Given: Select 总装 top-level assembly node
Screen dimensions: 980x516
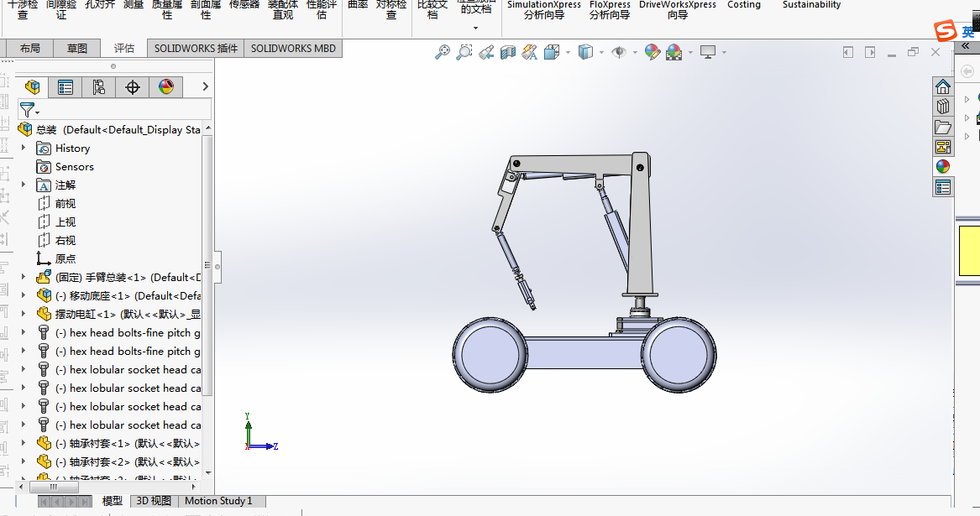Looking at the screenshot, I should click(x=109, y=130).
